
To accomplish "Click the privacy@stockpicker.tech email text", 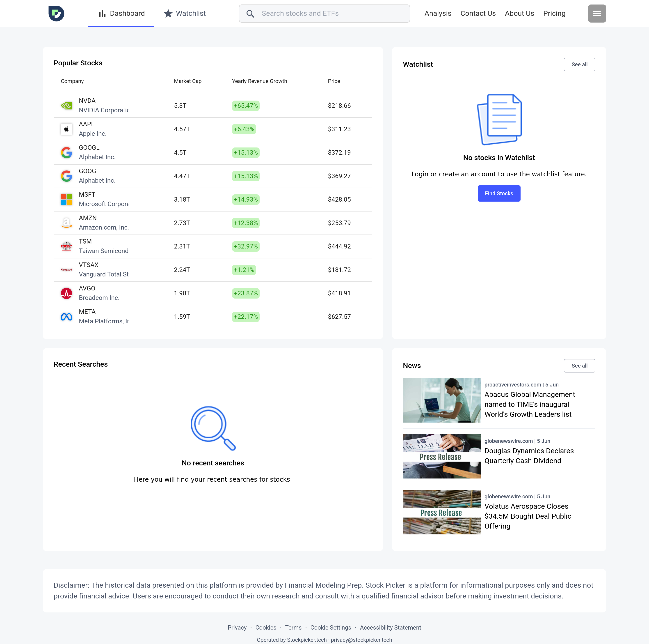I will pyautogui.click(x=361, y=640).
